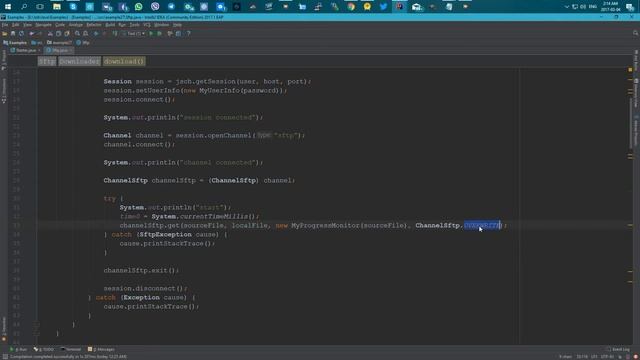Open the Run menu

click(x=122, y=25)
